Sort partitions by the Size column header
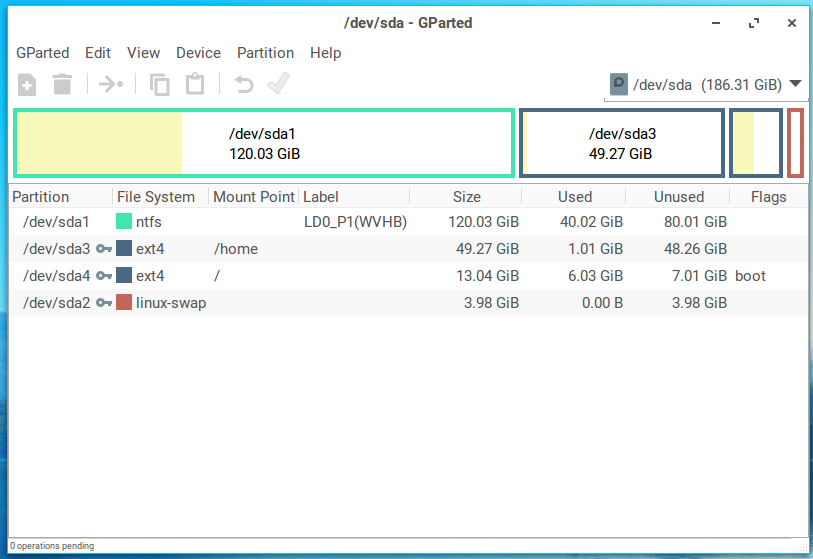Screen dimensions: 813x559 (x=466, y=197)
